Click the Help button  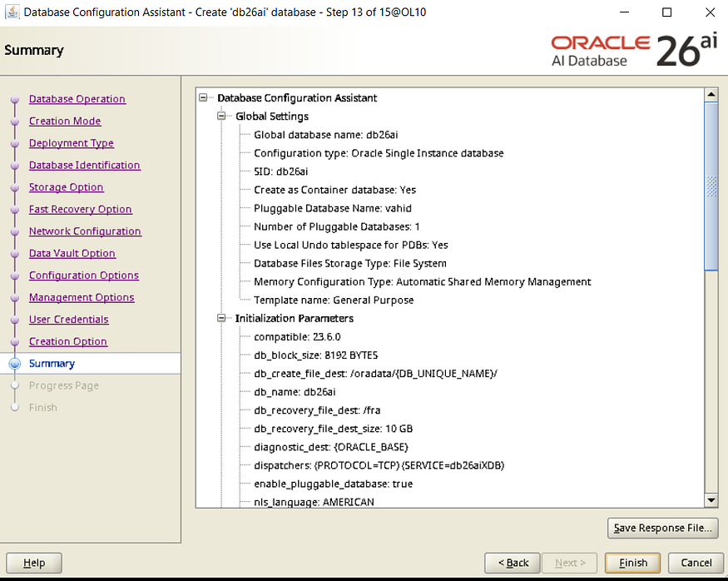[x=34, y=563]
